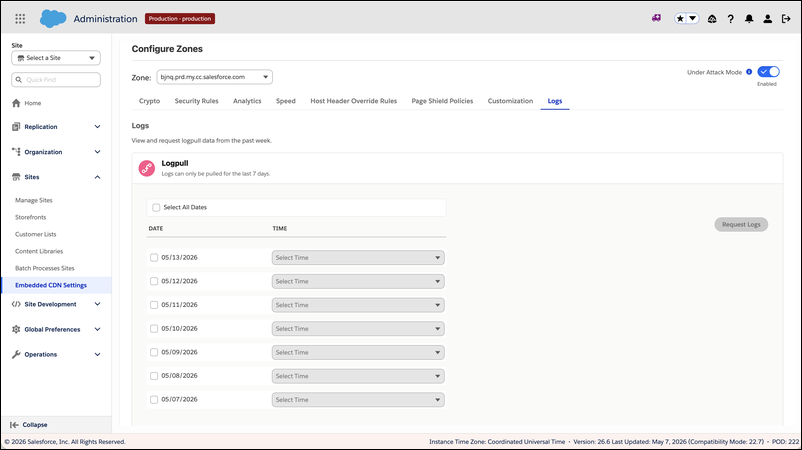Viewport: 802px width, 450px height.
Task: Click the Quick Find input field
Action: (x=56, y=80)
